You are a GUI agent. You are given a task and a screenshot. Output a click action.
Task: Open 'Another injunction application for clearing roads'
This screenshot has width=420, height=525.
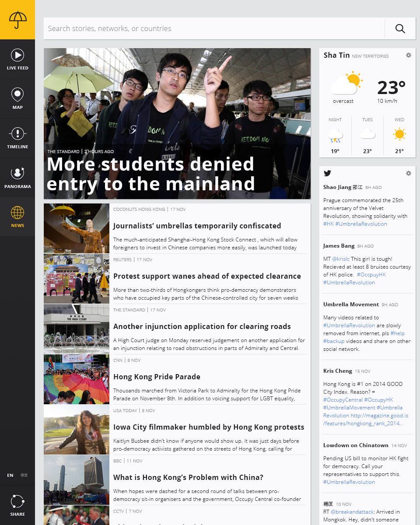202,326
